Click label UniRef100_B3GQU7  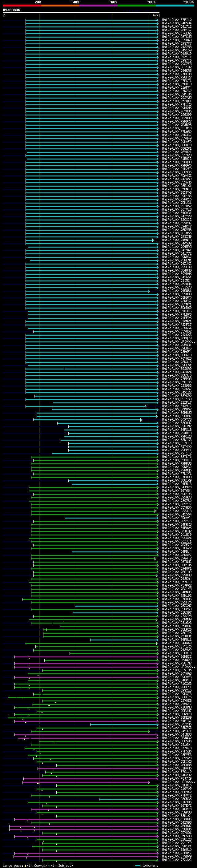[x=176, y=423]
